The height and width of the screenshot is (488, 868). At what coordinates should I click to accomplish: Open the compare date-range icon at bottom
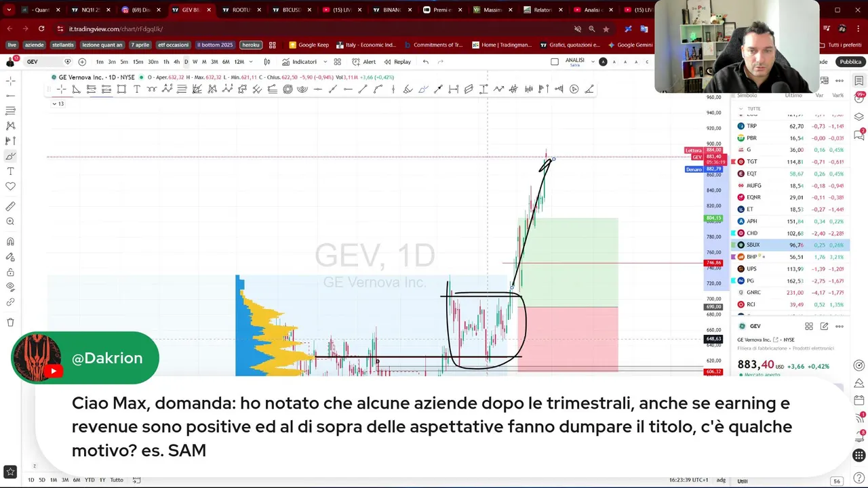136,480
